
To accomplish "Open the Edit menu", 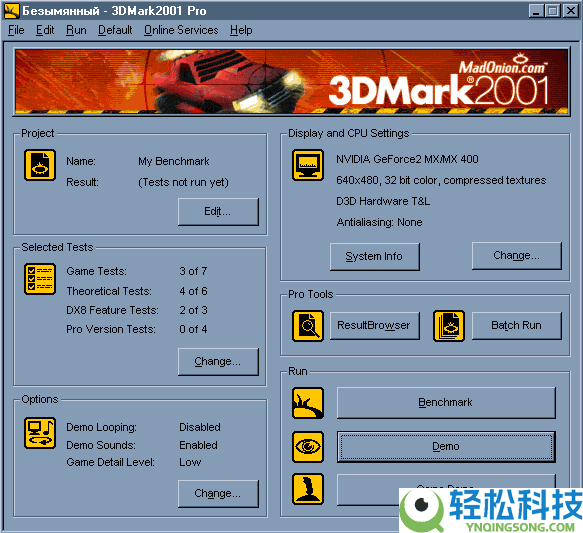I will 45,30.
